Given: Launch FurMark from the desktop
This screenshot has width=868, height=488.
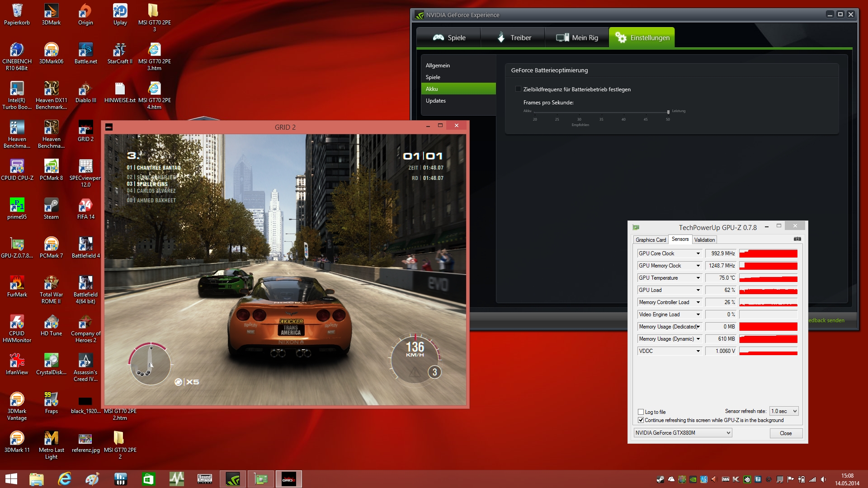Looking at the screenshot, I should 17,286.
